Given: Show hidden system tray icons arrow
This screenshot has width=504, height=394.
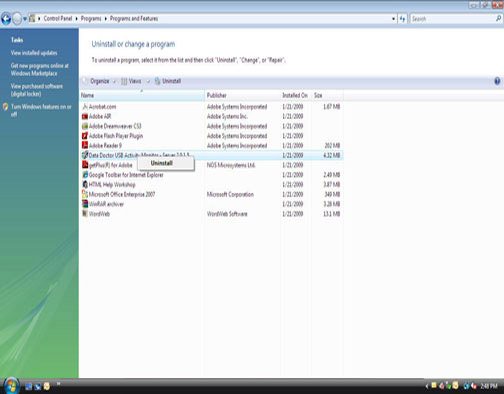Looking at the screenshot, I should click(x=427, y=386).
